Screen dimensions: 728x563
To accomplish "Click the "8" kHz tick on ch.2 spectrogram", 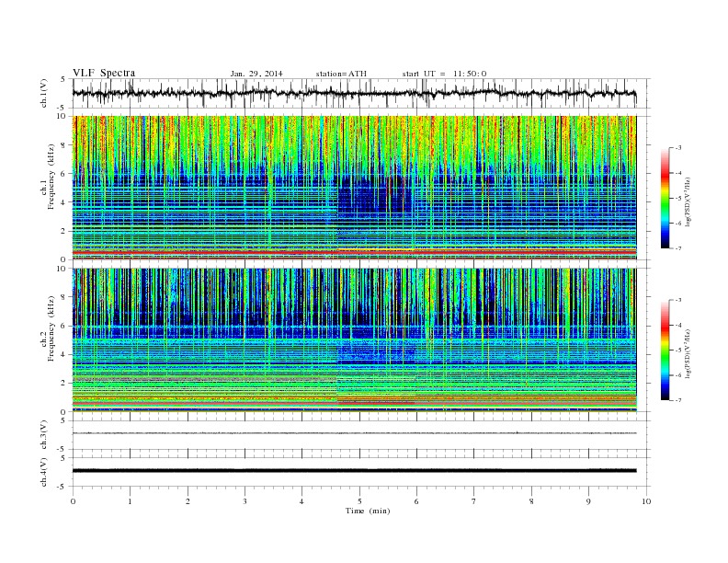I will [x=63, y=297].
